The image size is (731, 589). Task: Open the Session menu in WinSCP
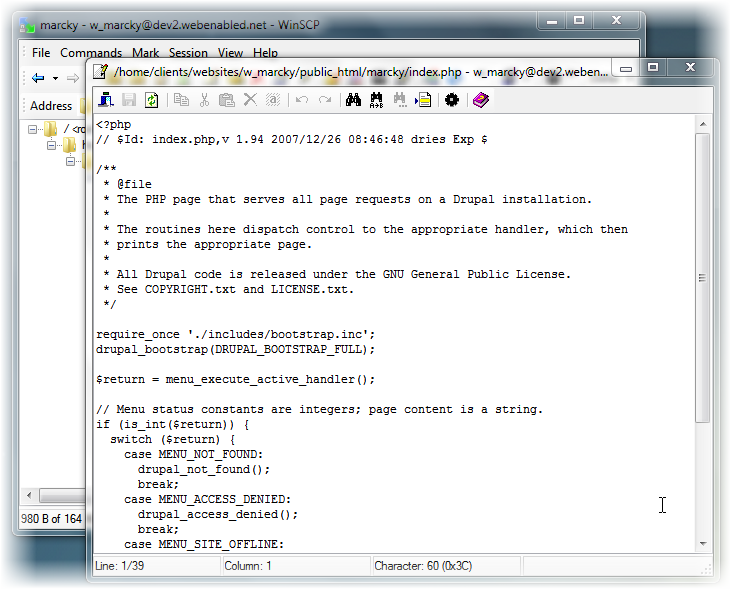click(x=188, y=53)
